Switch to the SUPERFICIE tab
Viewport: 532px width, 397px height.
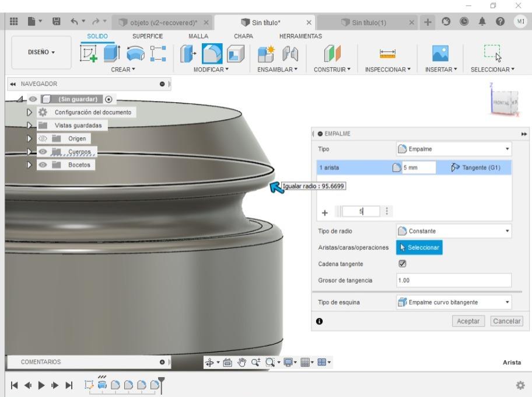[148, 36]
